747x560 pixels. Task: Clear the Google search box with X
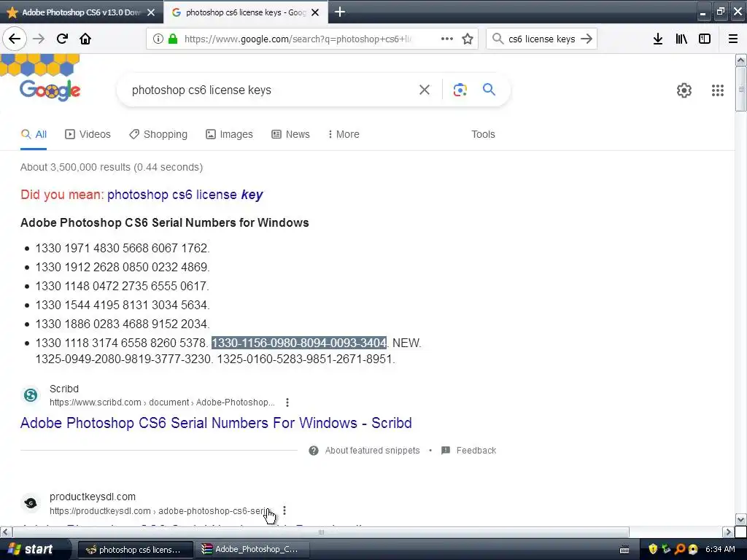(x=424, y=90)
